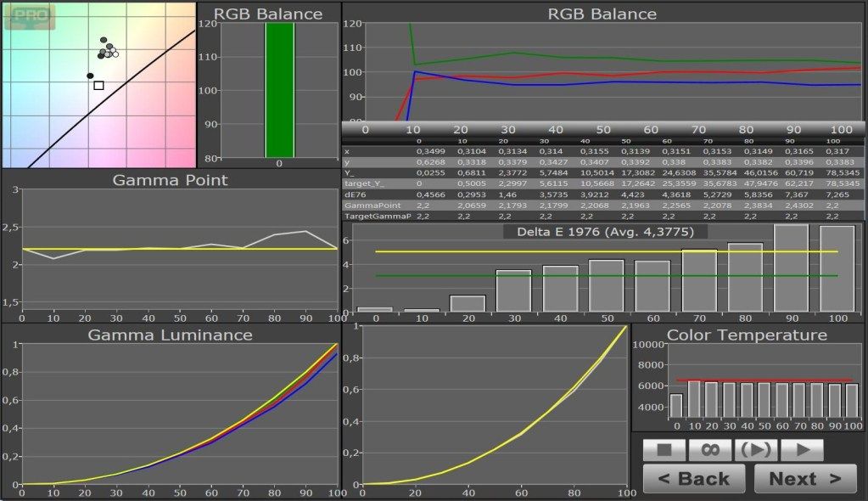Go to the Next step

point(805,478)
